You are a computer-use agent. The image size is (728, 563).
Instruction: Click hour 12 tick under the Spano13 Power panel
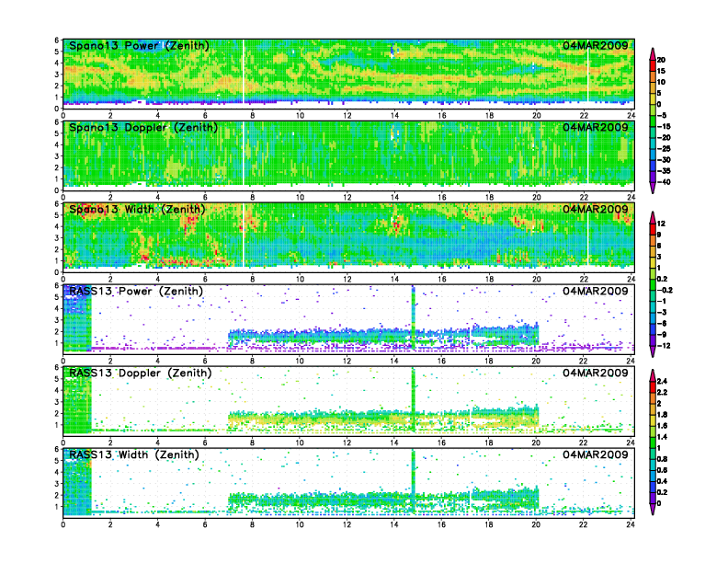[347, 116]
